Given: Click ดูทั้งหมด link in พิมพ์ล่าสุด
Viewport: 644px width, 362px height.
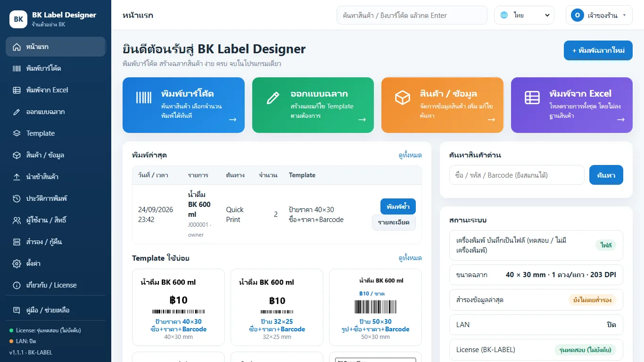Looking at the screenshot, I should [x=410, y=155].
